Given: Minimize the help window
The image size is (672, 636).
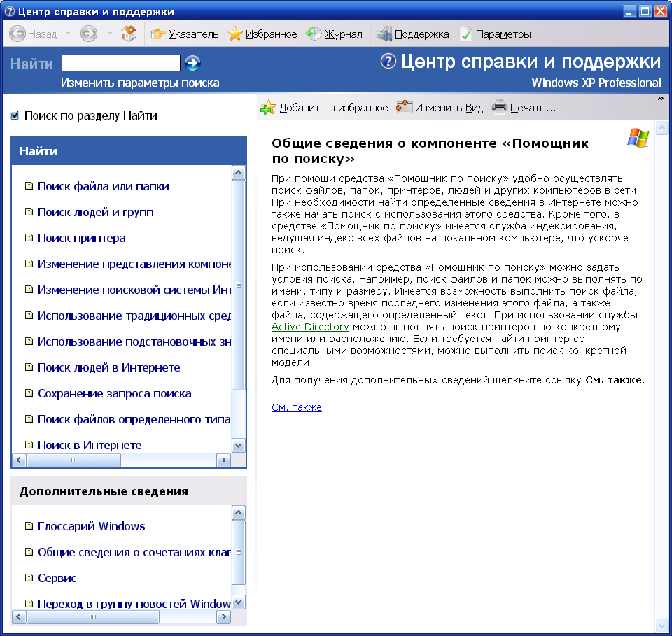Looking at the screenshot, I should tap(629, 12).
